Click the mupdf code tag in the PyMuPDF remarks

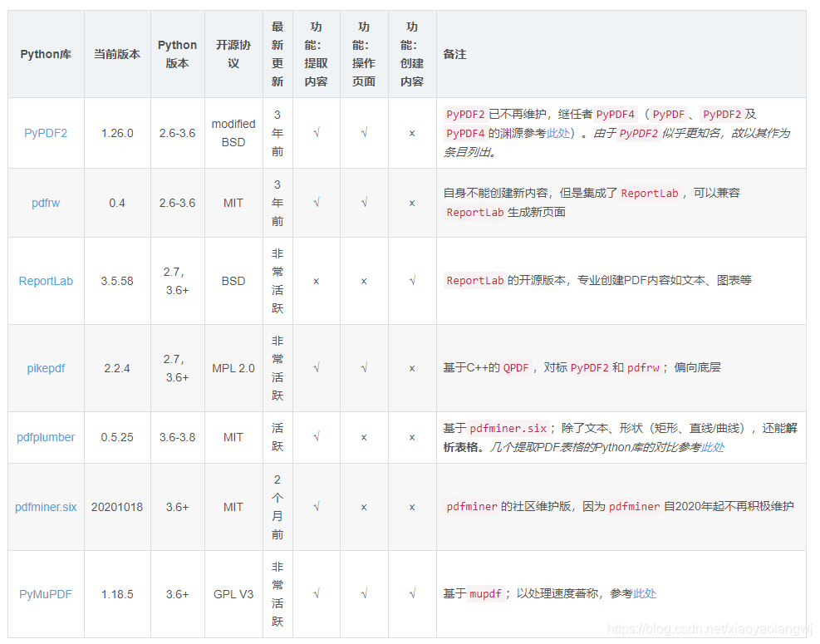(x=485, y=594)
